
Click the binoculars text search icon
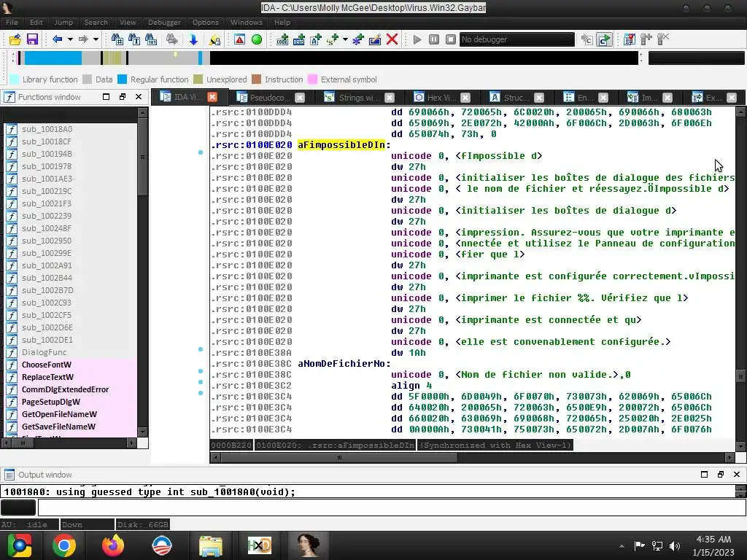click(134, 39)
